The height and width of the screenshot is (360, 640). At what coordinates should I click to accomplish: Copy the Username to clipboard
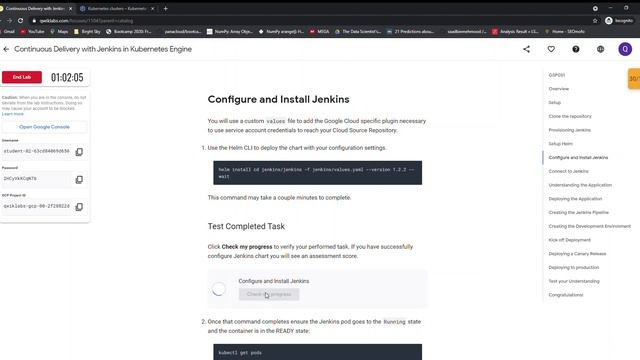coord(79,152)
